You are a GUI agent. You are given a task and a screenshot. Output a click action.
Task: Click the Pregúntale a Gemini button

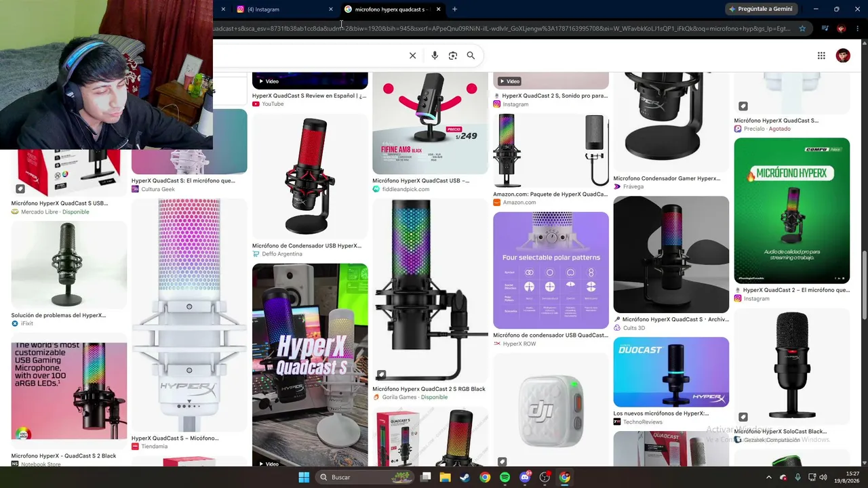(760, 9)
